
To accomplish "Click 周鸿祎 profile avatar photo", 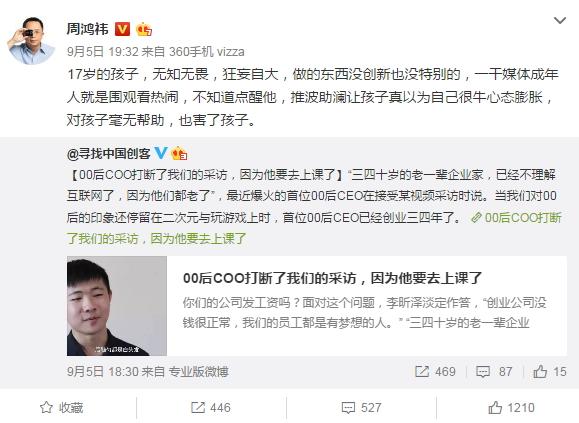I will click(31, 41).
